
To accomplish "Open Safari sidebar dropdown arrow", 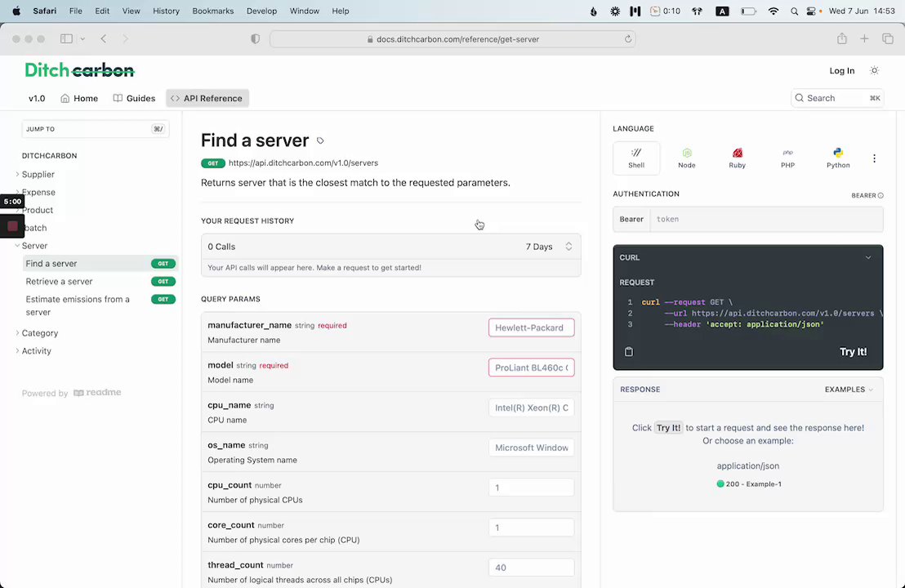I will click(82, 38).
